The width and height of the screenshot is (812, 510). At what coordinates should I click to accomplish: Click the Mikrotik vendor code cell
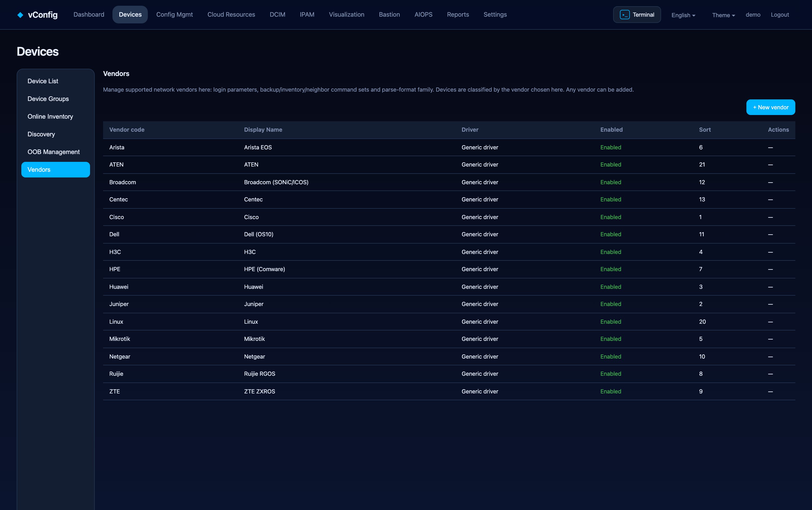[119, 339]
